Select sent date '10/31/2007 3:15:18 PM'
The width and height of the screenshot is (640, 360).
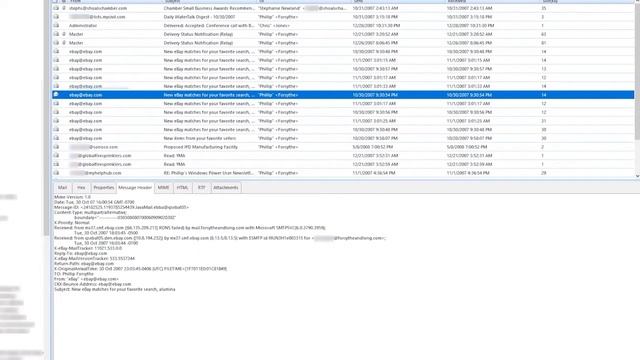376,17
